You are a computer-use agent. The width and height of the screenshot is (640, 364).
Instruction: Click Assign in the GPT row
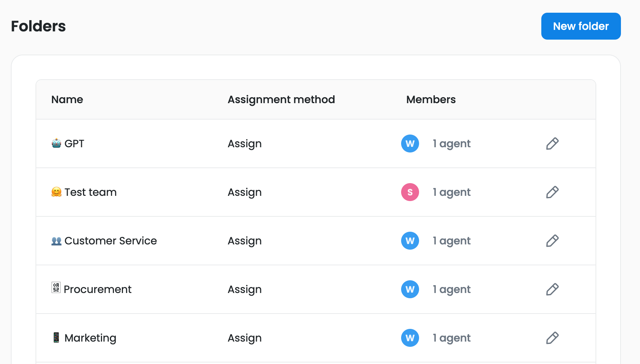click(245, 144)
